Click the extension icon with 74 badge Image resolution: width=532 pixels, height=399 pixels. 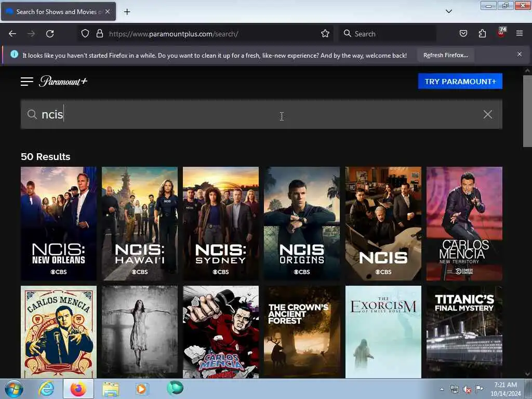pyautogui.click(x=501, y=33)
